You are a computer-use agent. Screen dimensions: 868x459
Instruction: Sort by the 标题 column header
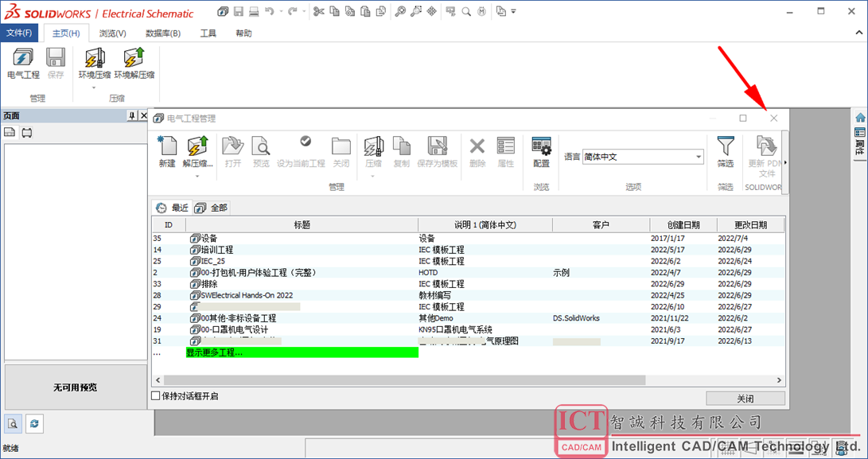point(302,225)
